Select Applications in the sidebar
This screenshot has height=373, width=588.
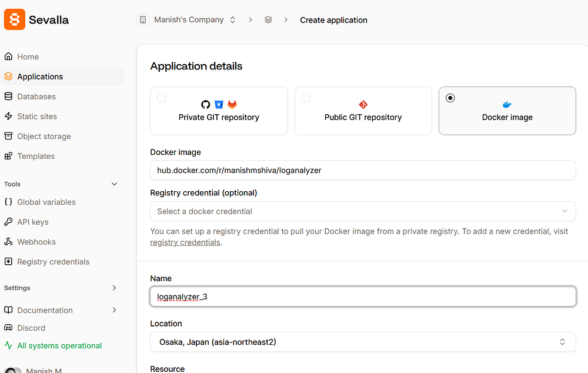(x=39, y=76)
